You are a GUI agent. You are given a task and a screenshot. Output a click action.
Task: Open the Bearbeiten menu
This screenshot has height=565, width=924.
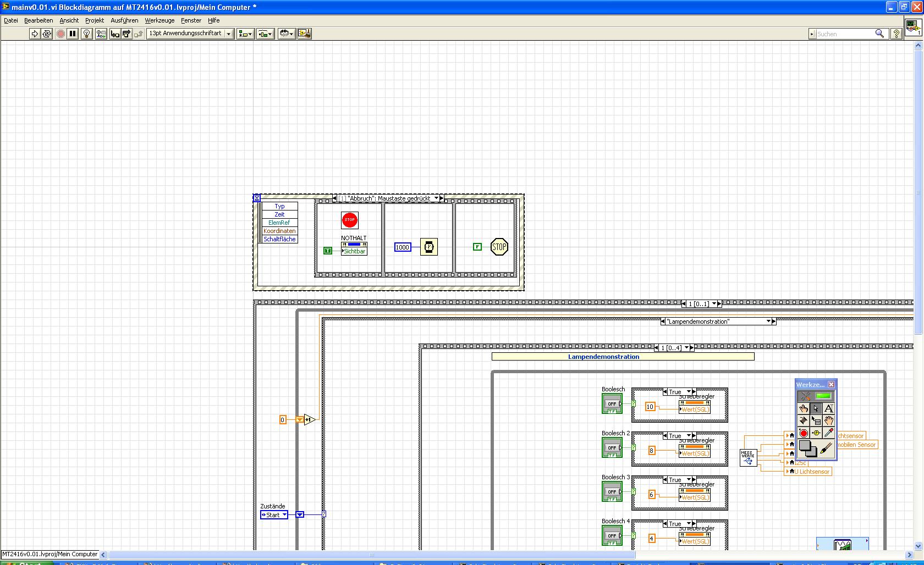[38, 20]
